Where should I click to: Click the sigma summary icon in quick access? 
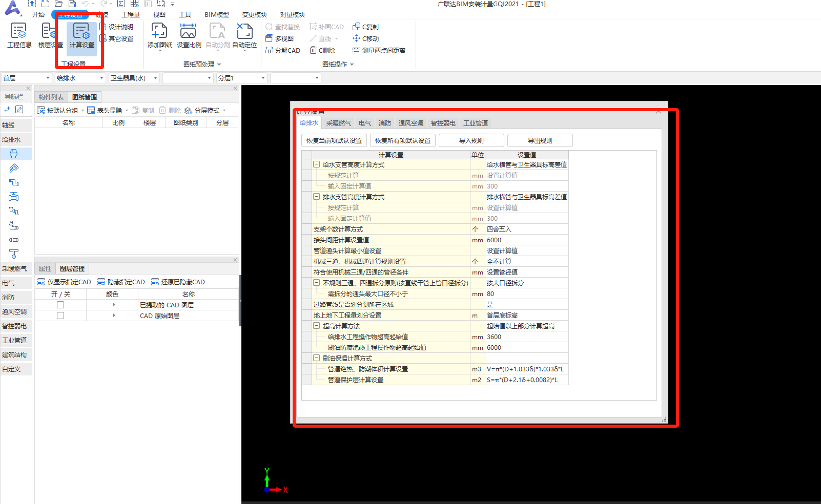(x=121, y=4)
